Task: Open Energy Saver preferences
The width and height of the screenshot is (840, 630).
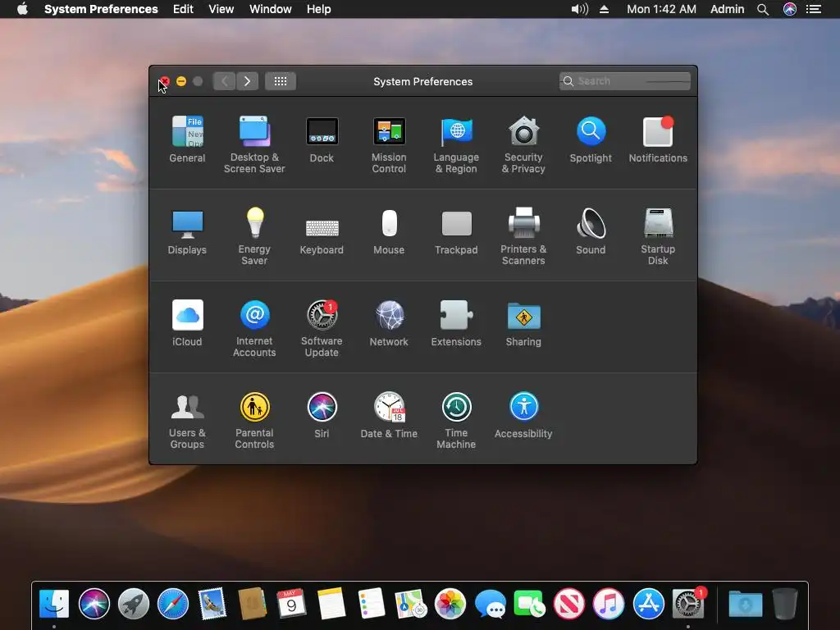Action: tap(254, 236)
